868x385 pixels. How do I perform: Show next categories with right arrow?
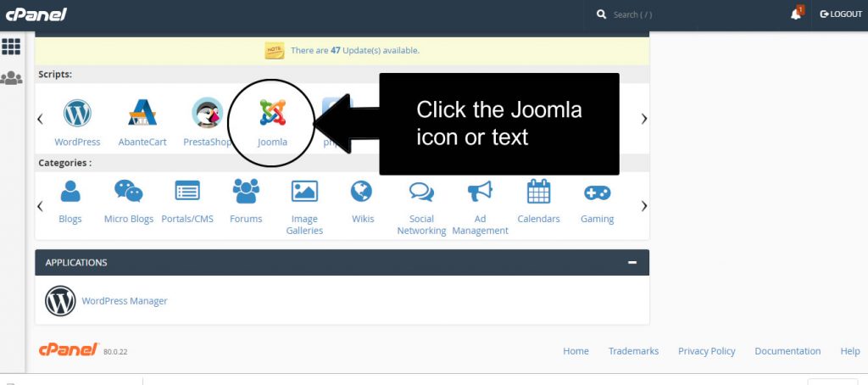pyautogui.click(x=644, y=206)
